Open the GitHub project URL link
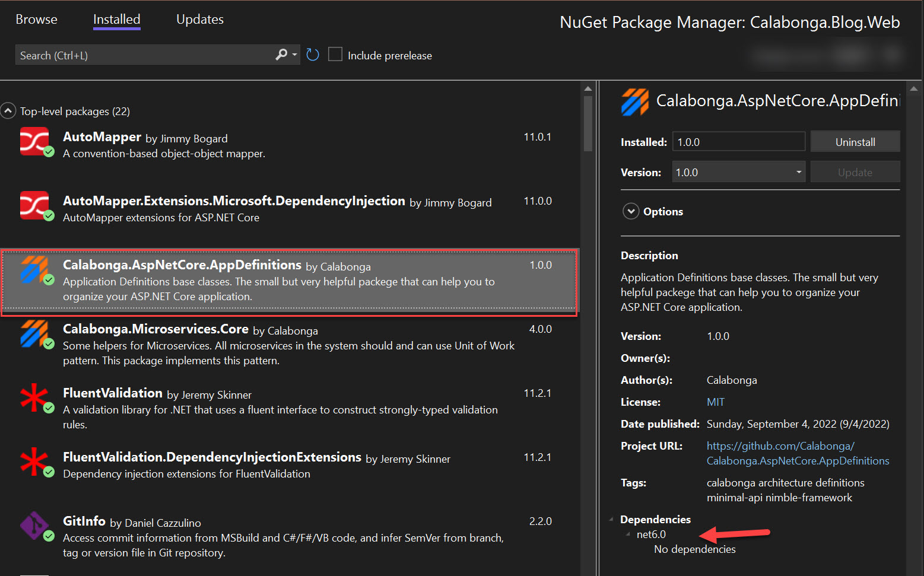The width and height of the screenshot is (924, 576). click(798, 453)
